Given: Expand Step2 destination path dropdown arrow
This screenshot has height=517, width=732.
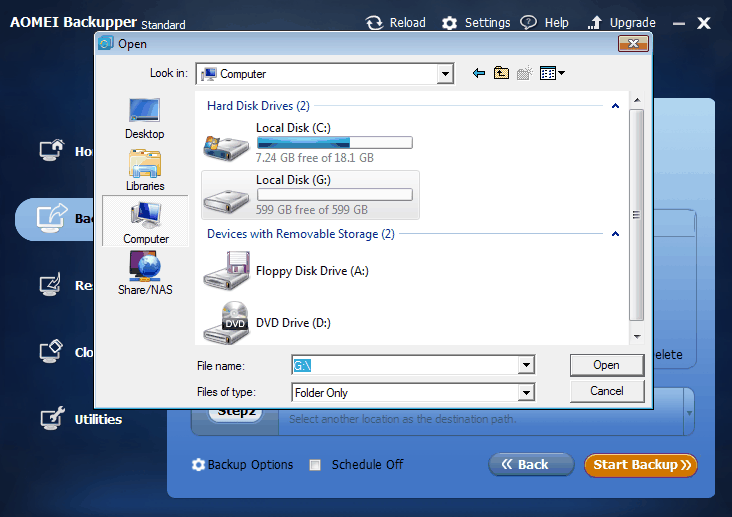Looking at the screenshot, I should (x=690, y=413).
